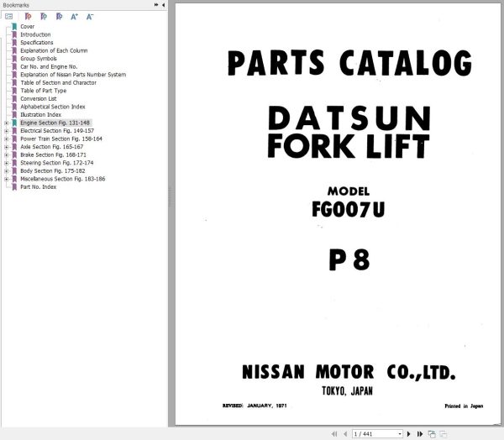The width and height of the screenshot is (504, 440).
Task: Select the Conversion List bookmark
Action: (39, 99)
